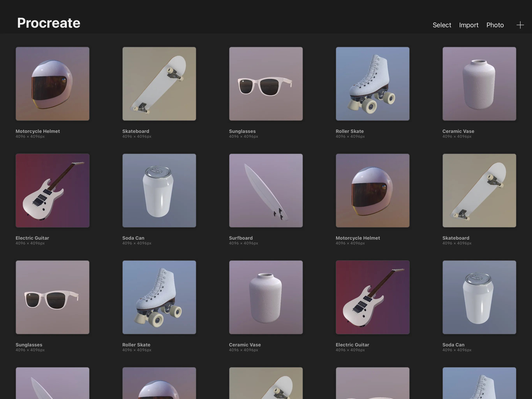The width and height of the screenshot is (532, 399).
Task: Open the Skateboard artwork in the top row
Action: pos(159,84)
